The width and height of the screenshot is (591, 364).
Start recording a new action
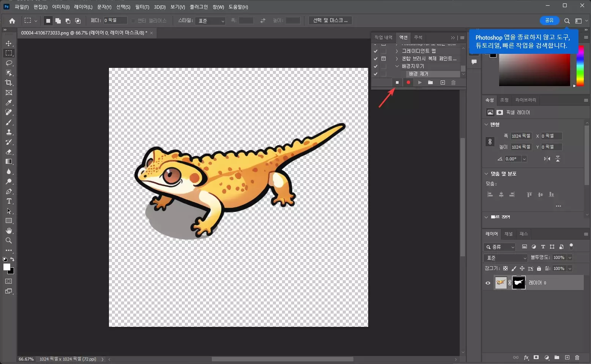coord(408,82)
